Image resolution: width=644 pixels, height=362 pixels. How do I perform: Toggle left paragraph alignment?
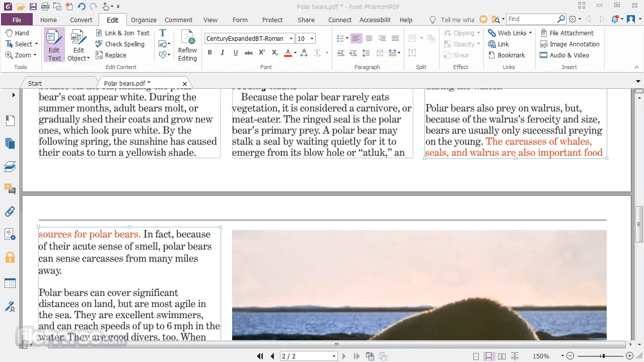[x=356, y=38]
